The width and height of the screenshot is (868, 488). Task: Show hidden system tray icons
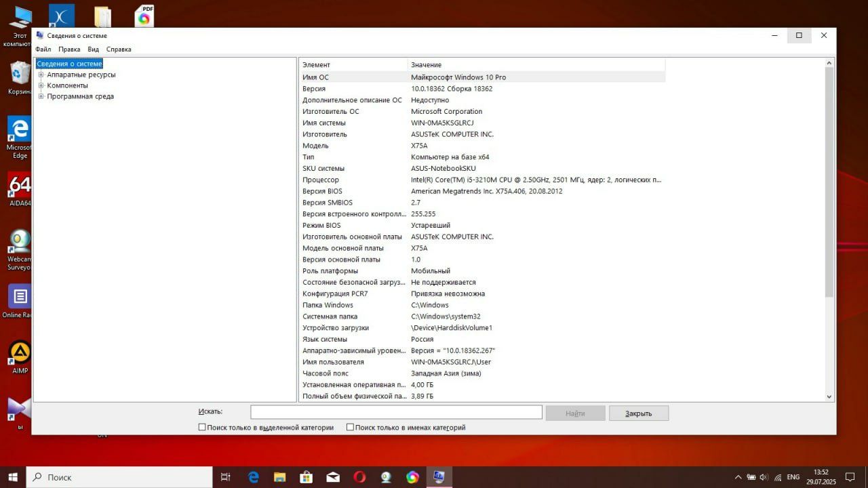[x=738, y=477]
